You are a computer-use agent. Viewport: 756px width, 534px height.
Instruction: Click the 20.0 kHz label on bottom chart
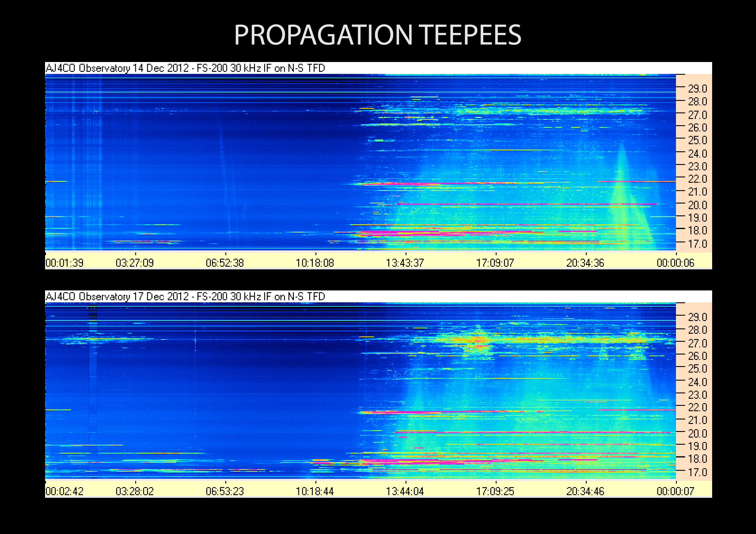click(x=697, y=433)
